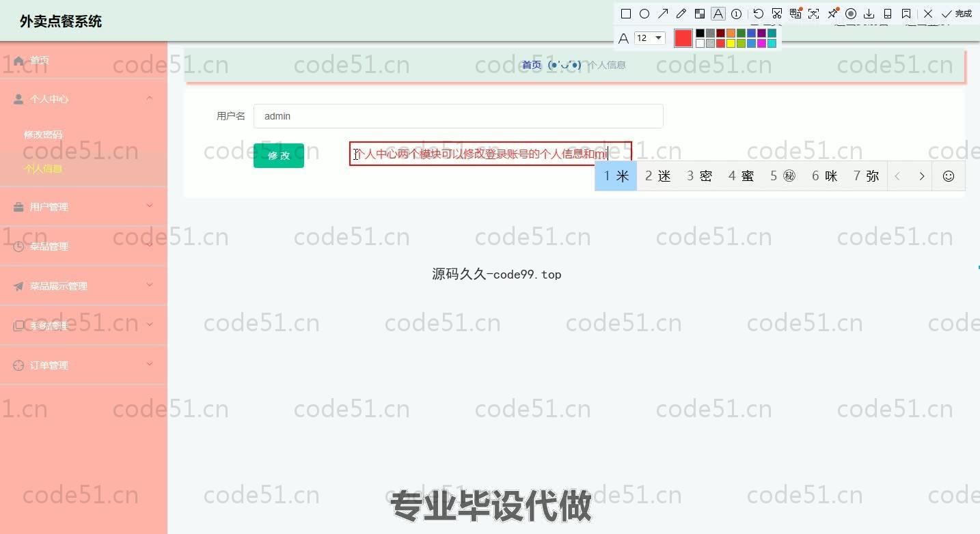Start screen recording
The height and width of the screenshot is (534, 980).
[851, 14]
